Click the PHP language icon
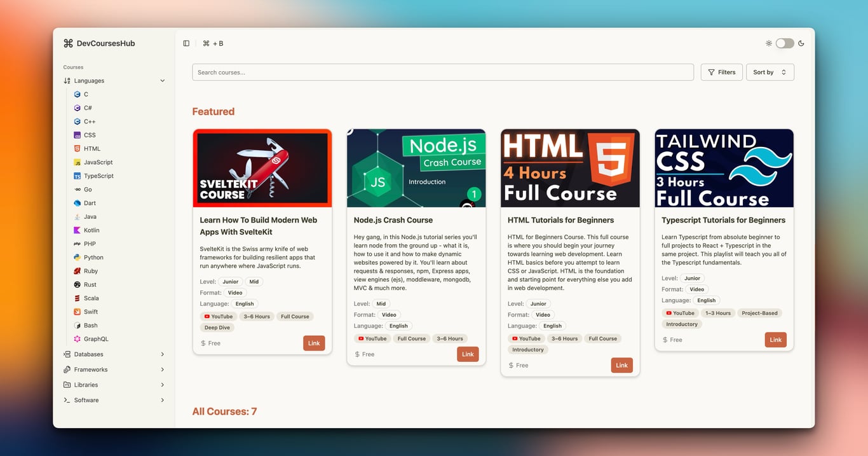The height and width of the screenshot is (456, 868). point(77,244)
